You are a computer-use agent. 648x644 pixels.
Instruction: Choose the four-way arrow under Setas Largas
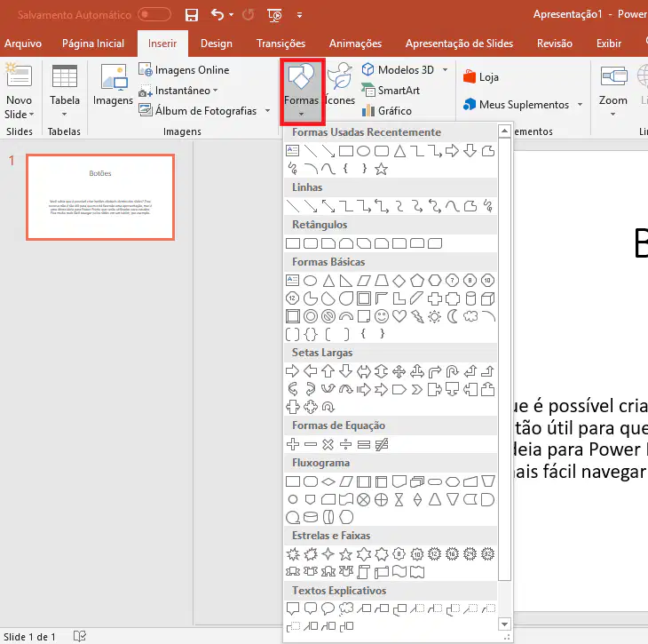[399, 371]
